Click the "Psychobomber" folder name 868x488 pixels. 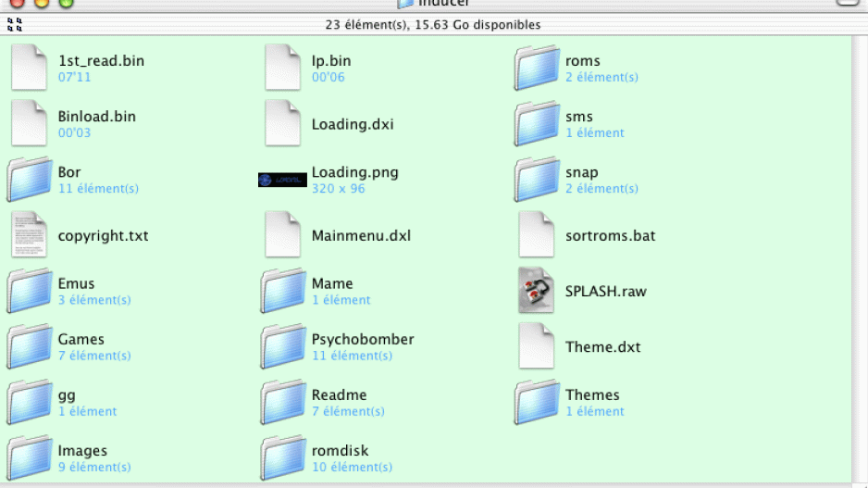[x=363, y=340]
